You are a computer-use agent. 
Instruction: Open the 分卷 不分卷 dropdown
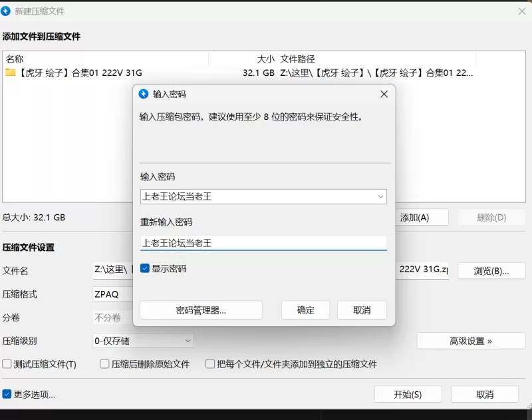(x=113, y=317)
